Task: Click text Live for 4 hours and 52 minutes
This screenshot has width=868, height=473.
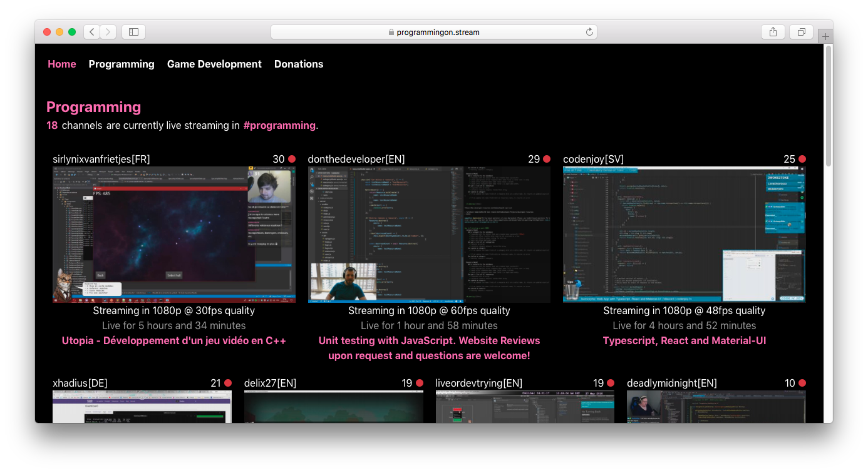Action: 685,325
